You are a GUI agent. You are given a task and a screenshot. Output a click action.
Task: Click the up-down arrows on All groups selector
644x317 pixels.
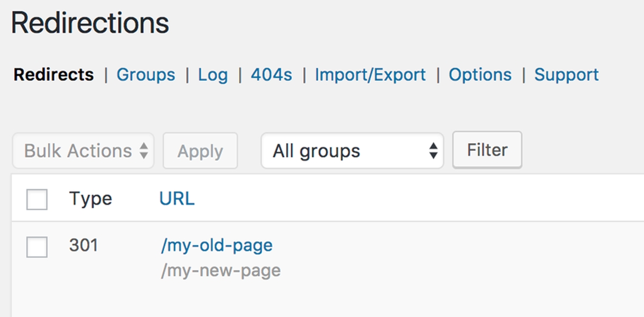433,151
